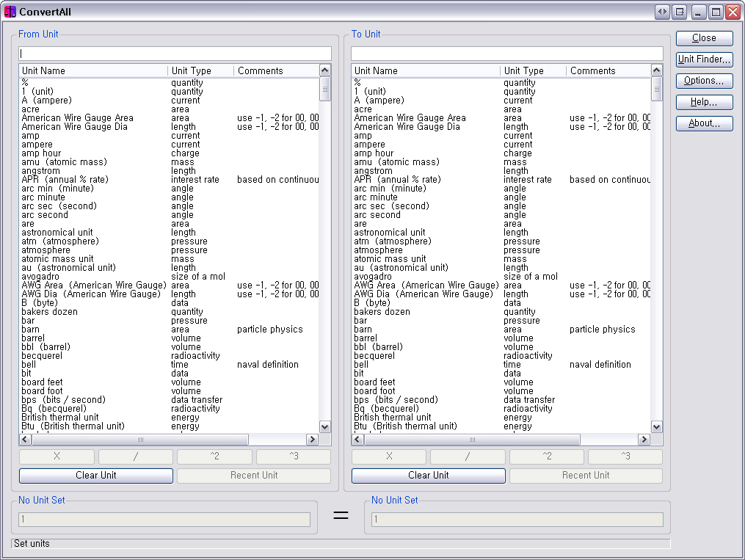Select "board feet" in the To Unit list

[374, 382]
